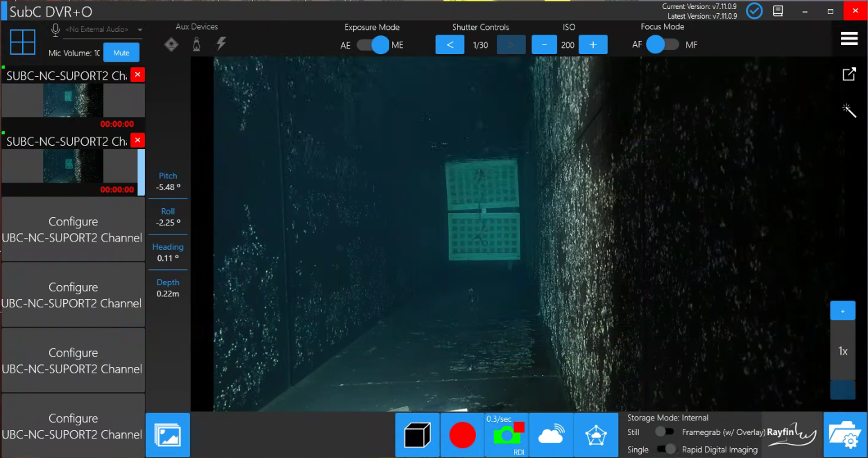Screen dimensions: 868x458
Task: Click the 1/30 shutter speed value
Action: pos(480,45)
